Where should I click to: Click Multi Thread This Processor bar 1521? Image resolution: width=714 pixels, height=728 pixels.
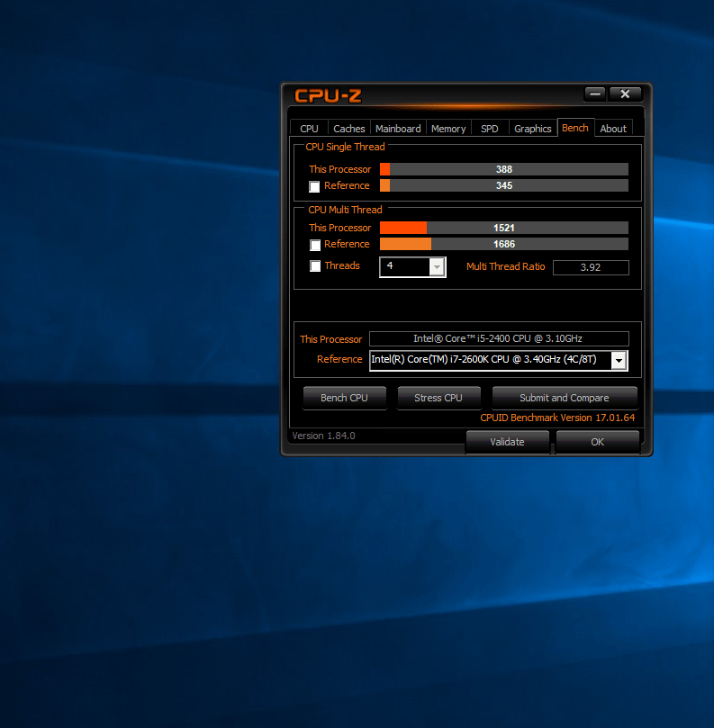pos(504,228)
